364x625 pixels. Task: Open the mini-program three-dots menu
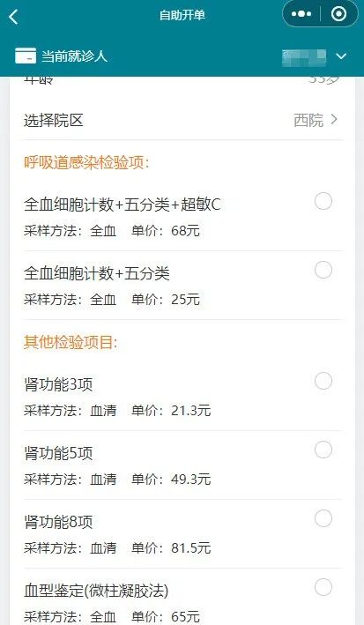301,14
